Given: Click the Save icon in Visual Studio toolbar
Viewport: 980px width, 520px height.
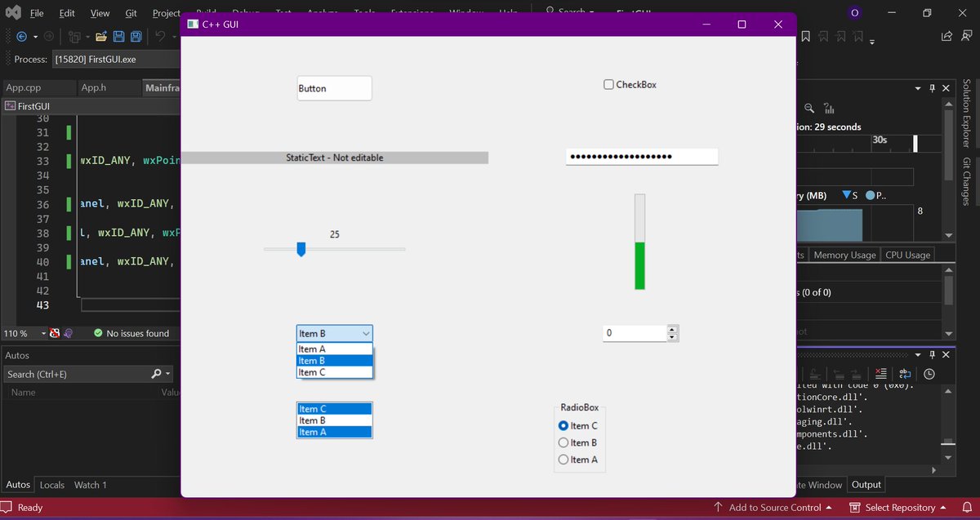Looking at the screenshot, I should coord(119,37).
